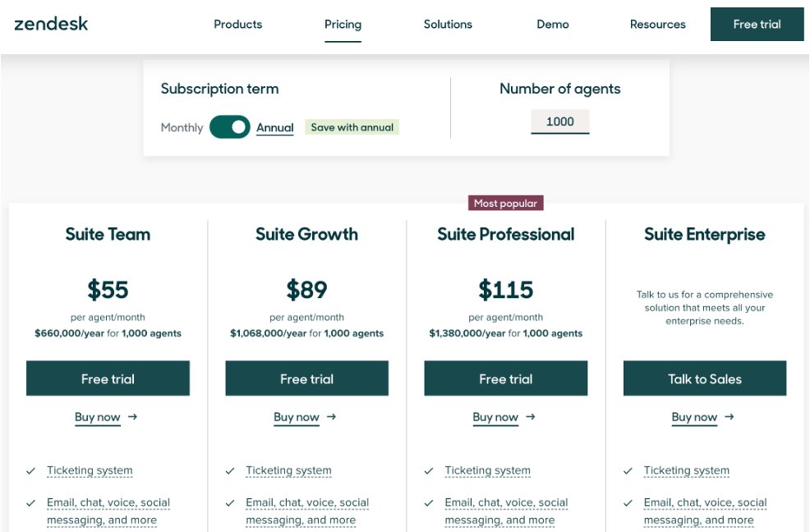
Task: Expand the Solutions menu
Action: [x=448, y=24]
